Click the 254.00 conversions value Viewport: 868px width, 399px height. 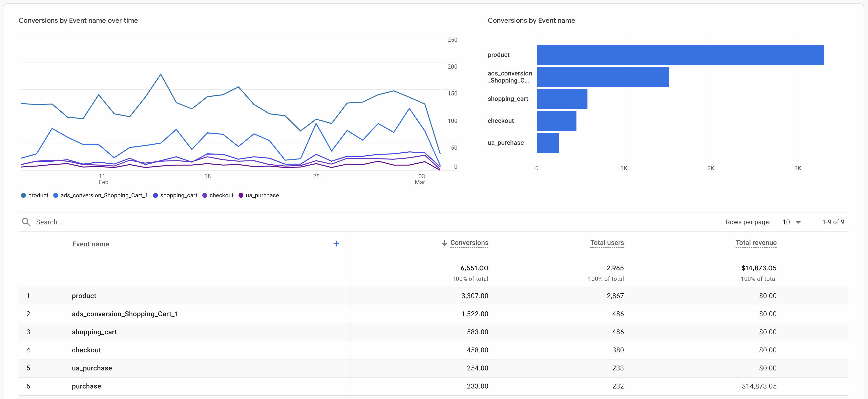click(477, 368)
